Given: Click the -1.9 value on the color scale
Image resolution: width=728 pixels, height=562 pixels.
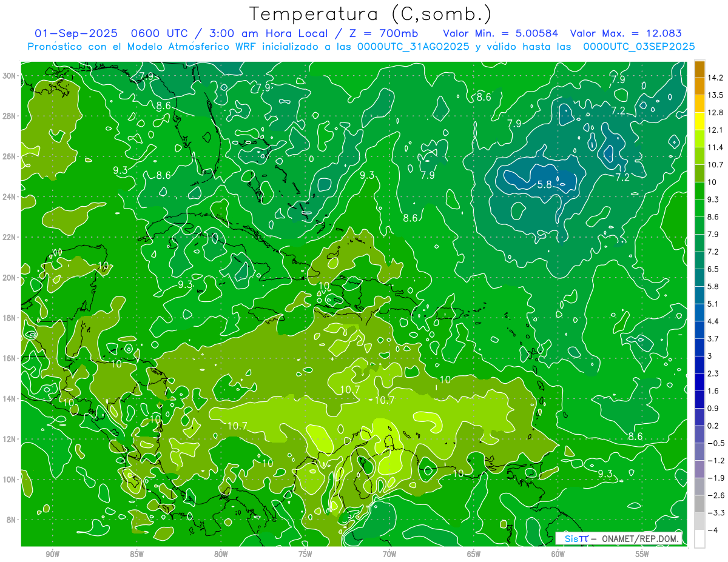Looking at the screenshot, I should pyautogui.click(x=715, y=478).
